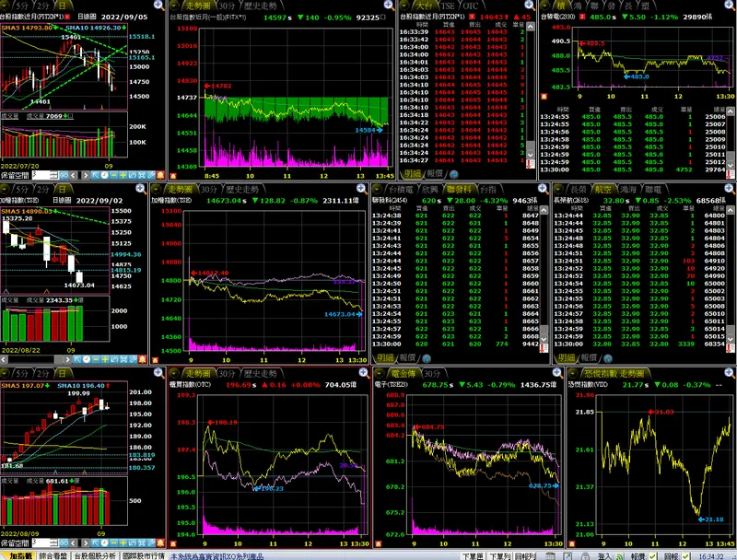
Task: Open dropdown of 恐慌指數 panel
Action: pyautogui.click(x=573, y=374)
